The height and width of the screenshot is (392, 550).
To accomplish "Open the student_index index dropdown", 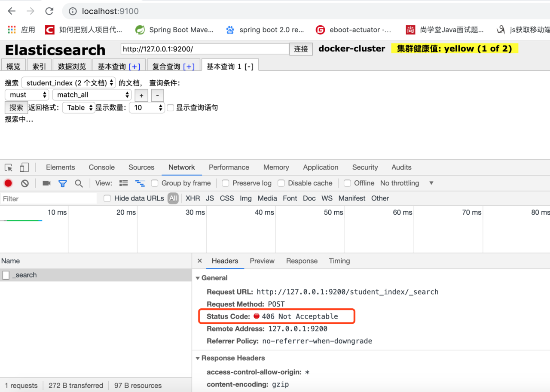I will (69, 83).
